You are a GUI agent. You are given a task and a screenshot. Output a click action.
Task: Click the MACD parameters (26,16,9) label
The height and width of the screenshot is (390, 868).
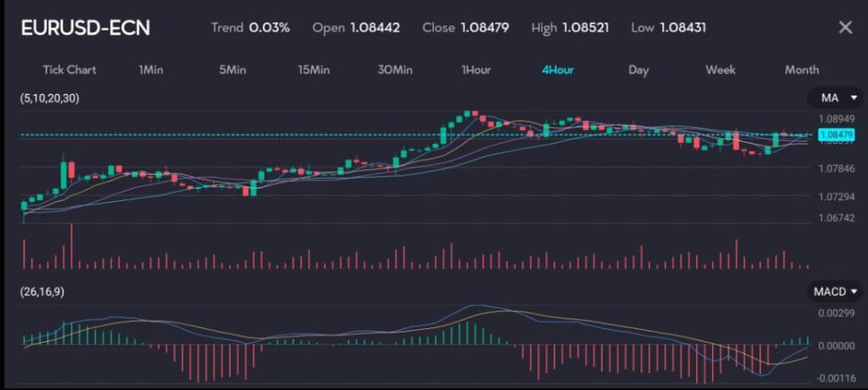click(42, 292)
